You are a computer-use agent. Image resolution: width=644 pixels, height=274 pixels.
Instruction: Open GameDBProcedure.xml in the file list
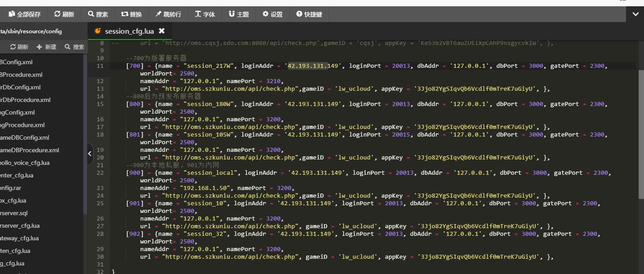click(29, 150)
